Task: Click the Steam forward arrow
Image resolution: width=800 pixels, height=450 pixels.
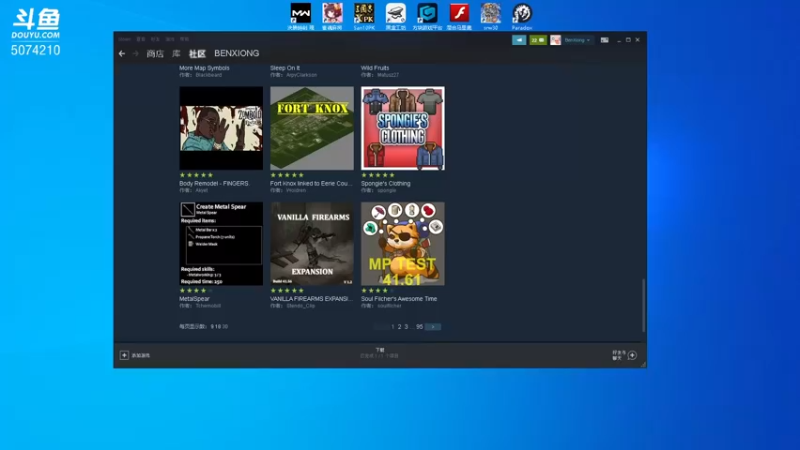Action: 136,54
